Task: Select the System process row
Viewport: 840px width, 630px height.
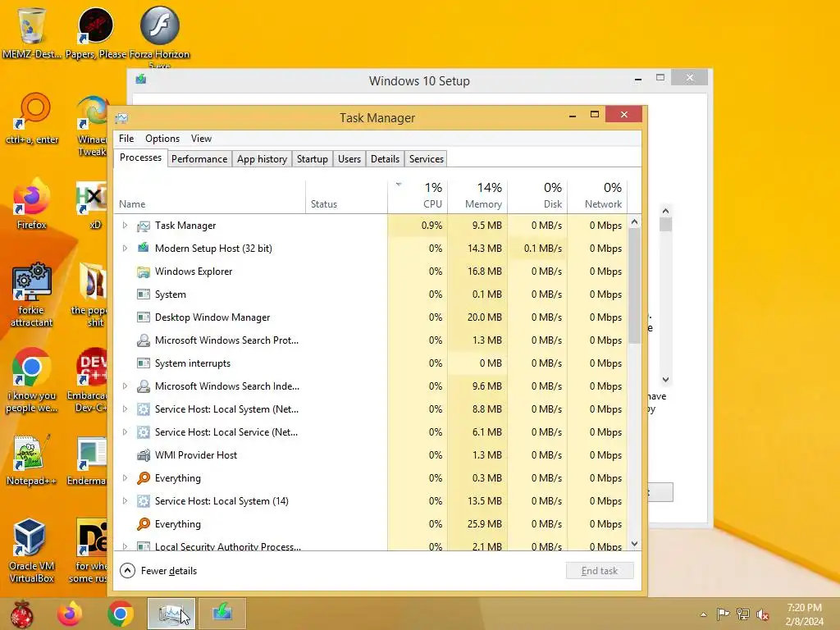Action: [370, 294]
